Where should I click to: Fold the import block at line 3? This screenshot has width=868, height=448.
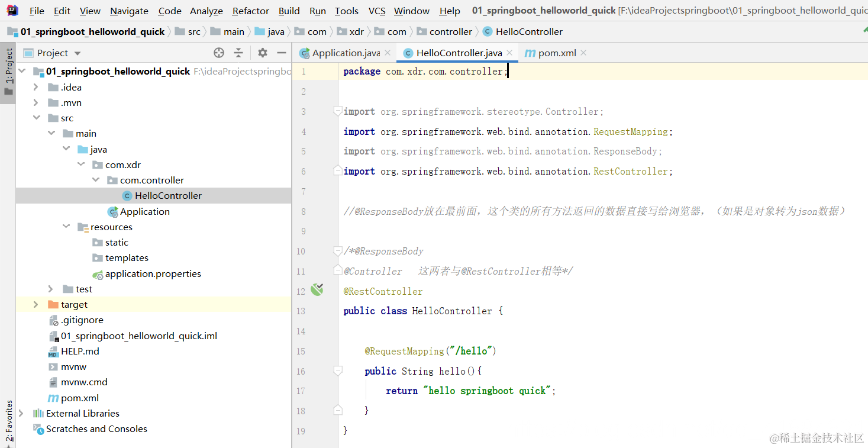point(338,111)
